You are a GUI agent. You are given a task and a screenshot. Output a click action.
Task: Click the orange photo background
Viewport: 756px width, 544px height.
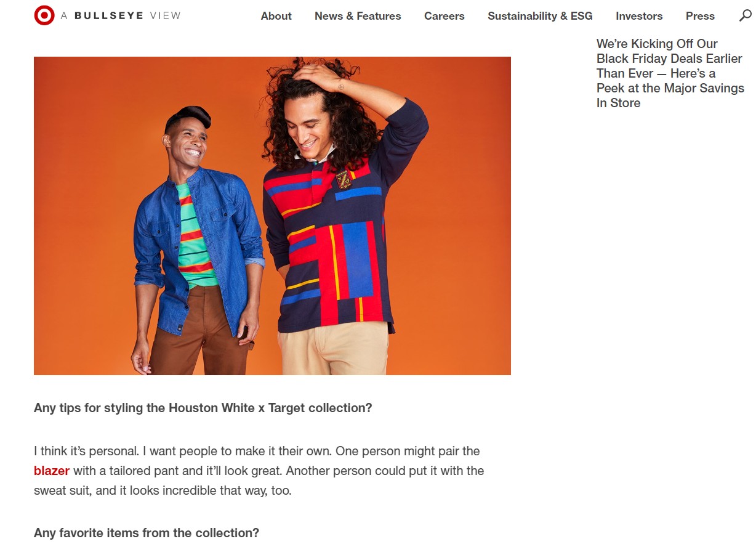click(x=80, y=185)
